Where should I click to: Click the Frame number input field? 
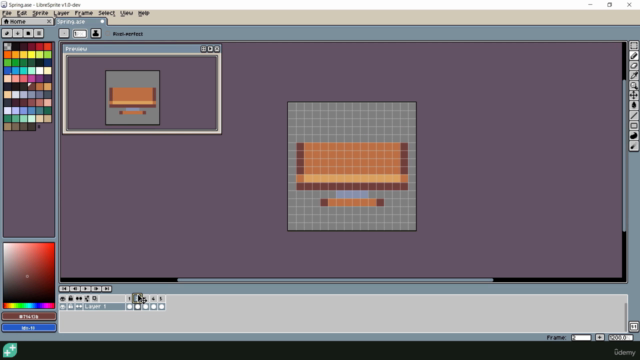[x=581, y=338]
